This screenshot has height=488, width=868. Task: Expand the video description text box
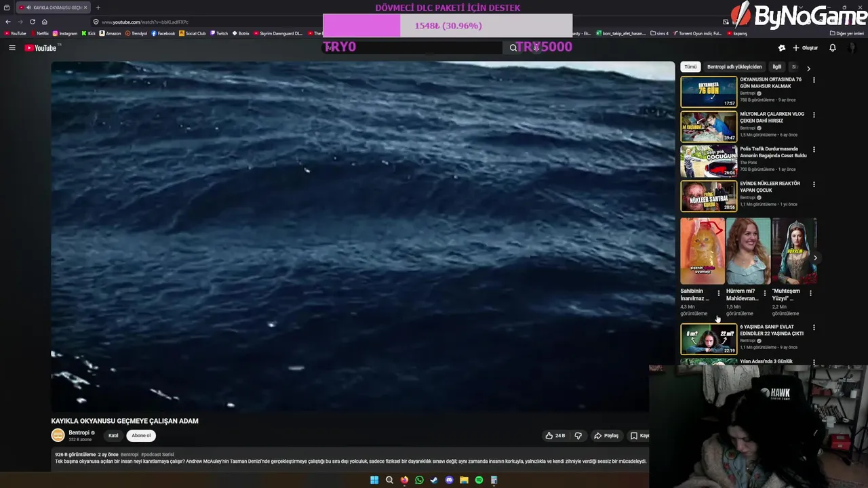pos(350,458)
